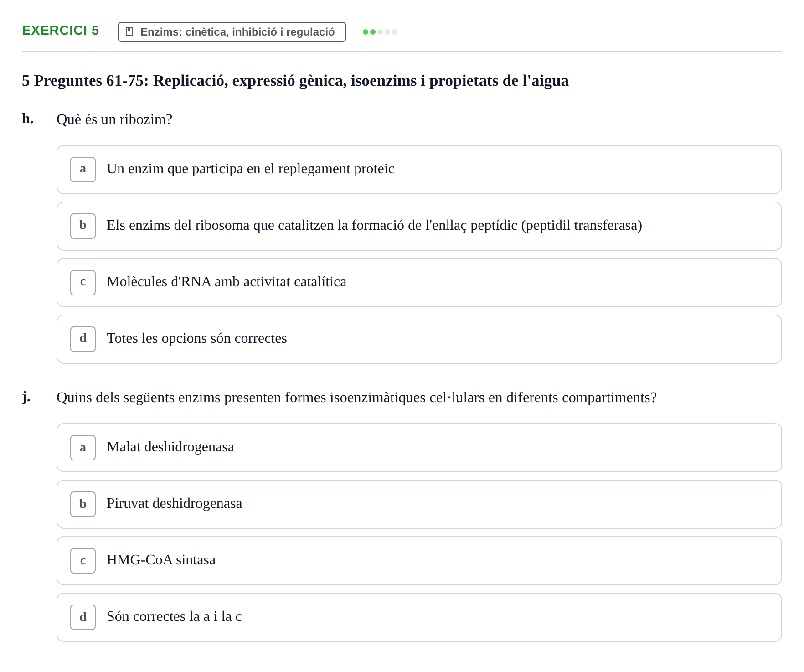Click the question about isoenzimàtiques forms
The width and height of the screenshot is (804, 672).
(356, 398)
